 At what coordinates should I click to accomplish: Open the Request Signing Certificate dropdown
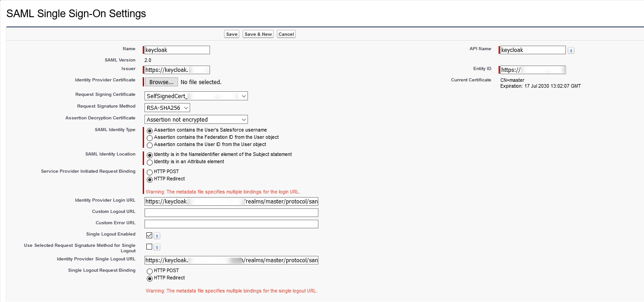196,96
